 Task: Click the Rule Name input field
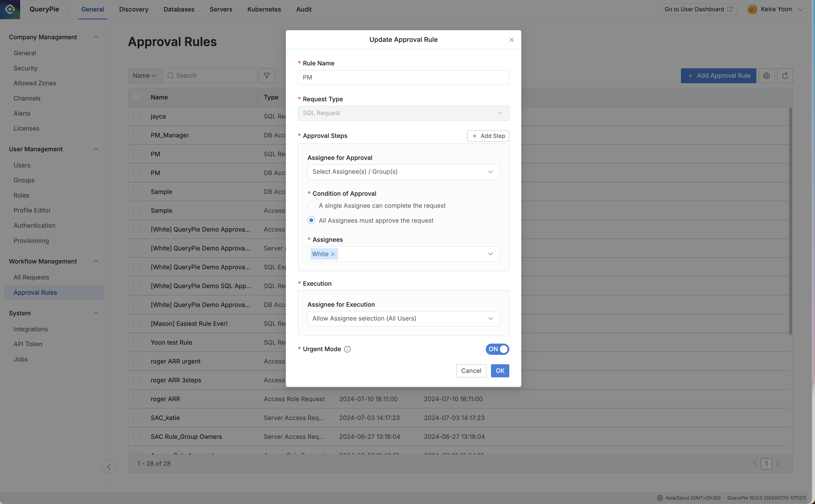(x=403, y=77)
